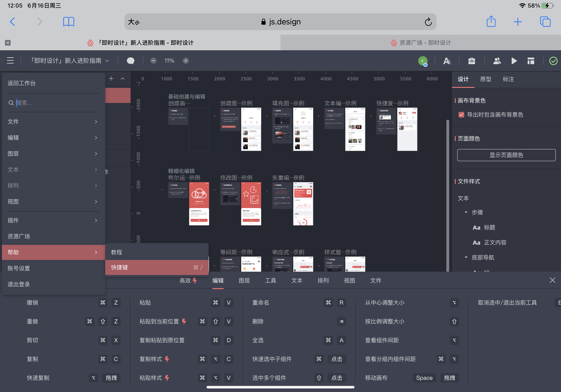This screenshot has width=561, height=392.
Task: Click the canvas vertical scrollbar
Action: (x=448, y=196)
